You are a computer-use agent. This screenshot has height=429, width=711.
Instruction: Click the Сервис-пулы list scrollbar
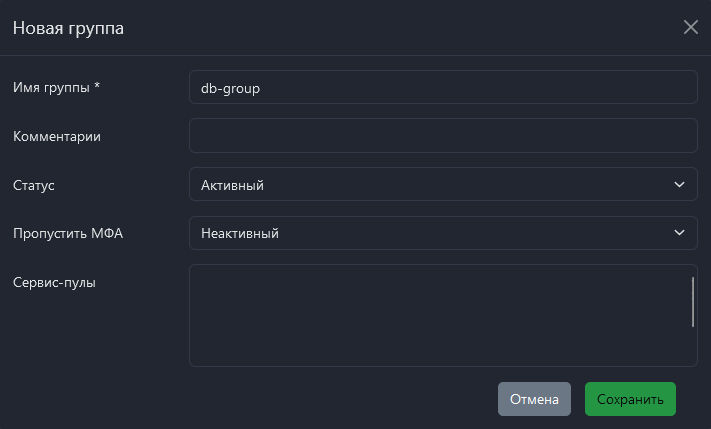[x=692, y=301]
